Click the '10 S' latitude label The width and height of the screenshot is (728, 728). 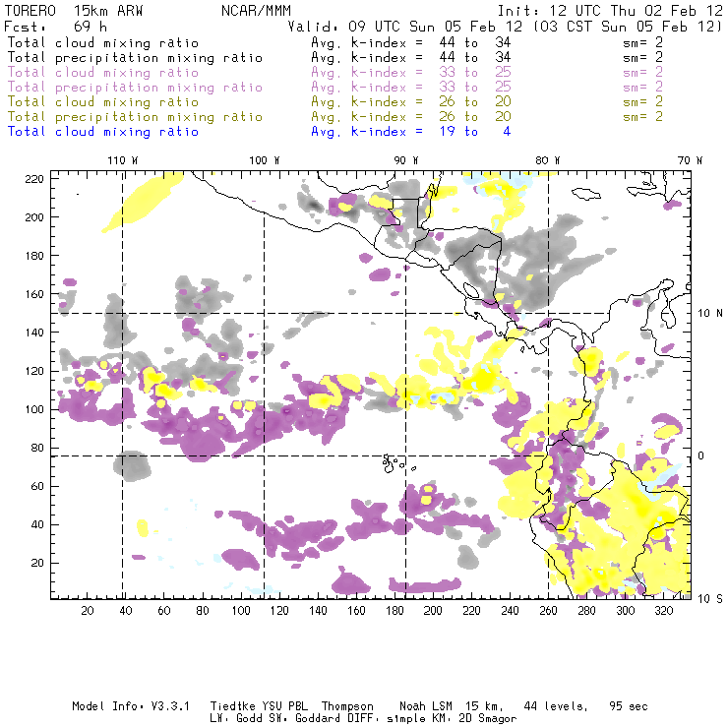pos(710,599)
